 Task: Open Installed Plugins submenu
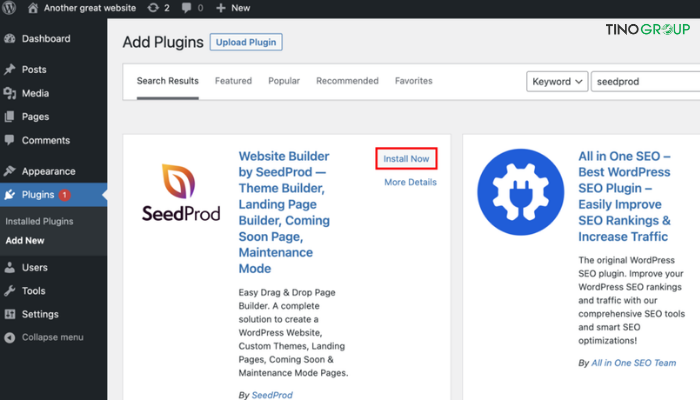[39, 221]
